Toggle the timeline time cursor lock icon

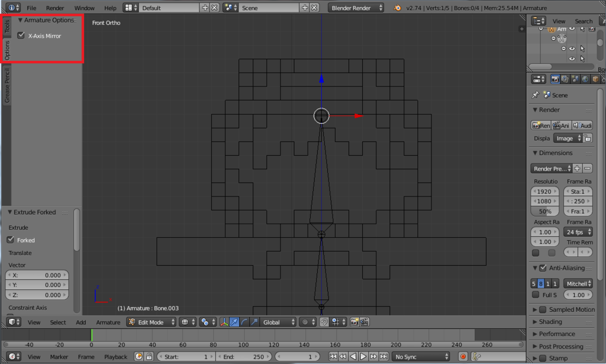(x=149, y=356)
